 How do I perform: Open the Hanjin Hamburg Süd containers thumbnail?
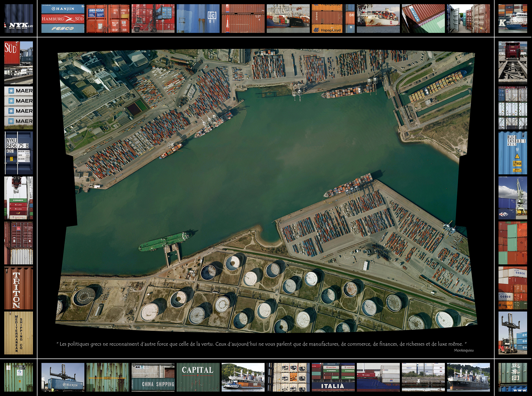63,18
